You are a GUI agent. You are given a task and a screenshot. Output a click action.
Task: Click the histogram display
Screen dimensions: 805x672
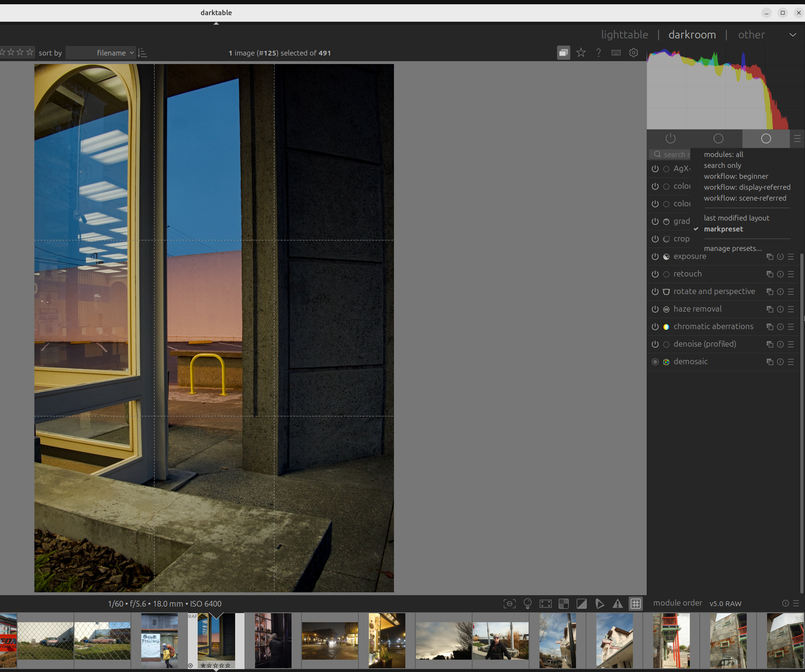pos(725,88)
